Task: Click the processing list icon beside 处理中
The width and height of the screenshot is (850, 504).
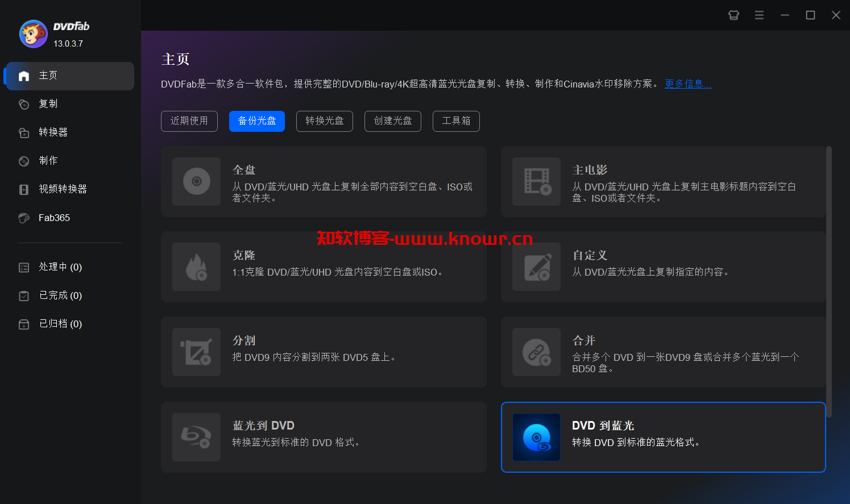Action: point(24,268)
